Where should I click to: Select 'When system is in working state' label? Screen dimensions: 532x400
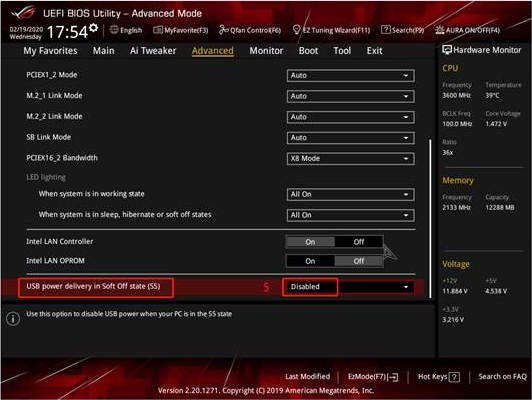tap(92, 194)
